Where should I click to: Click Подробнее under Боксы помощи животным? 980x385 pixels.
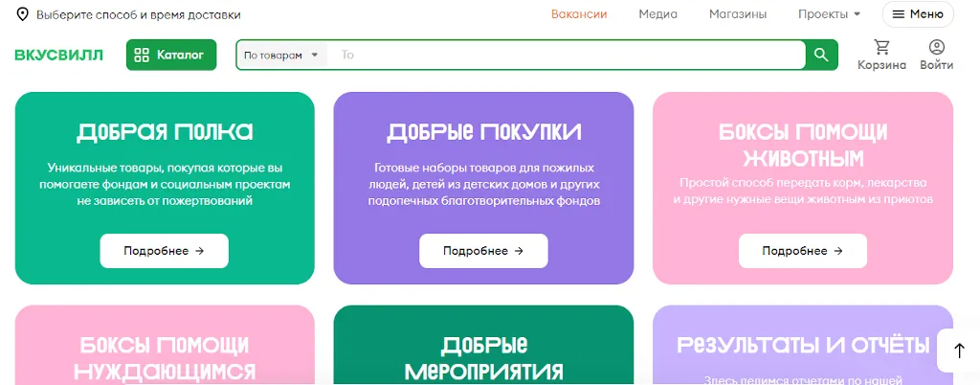click(802, 251)
